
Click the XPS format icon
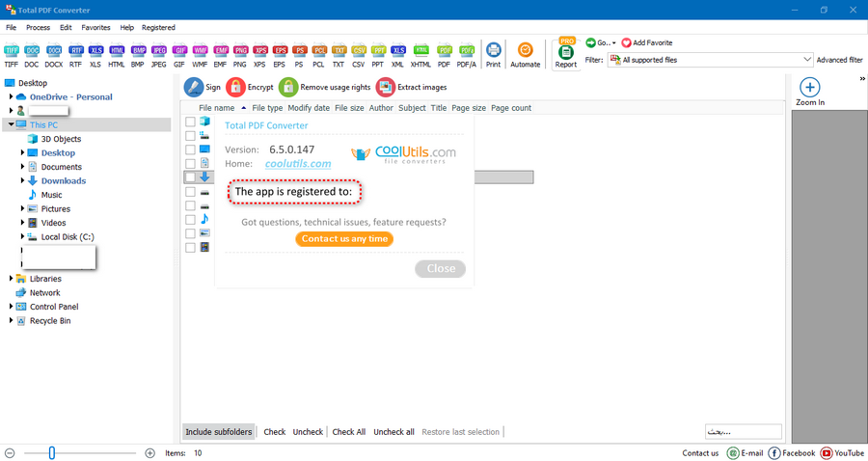(x=259, y=50)
